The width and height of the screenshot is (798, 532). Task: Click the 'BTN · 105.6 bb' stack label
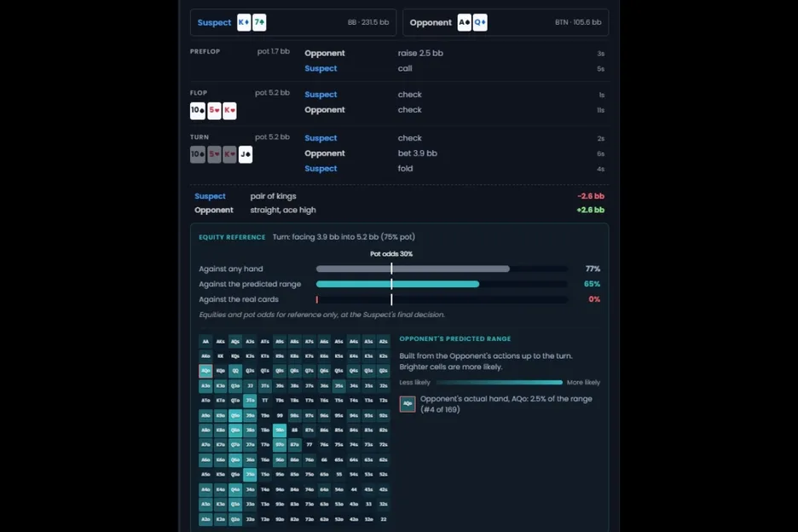click(578, 22)
